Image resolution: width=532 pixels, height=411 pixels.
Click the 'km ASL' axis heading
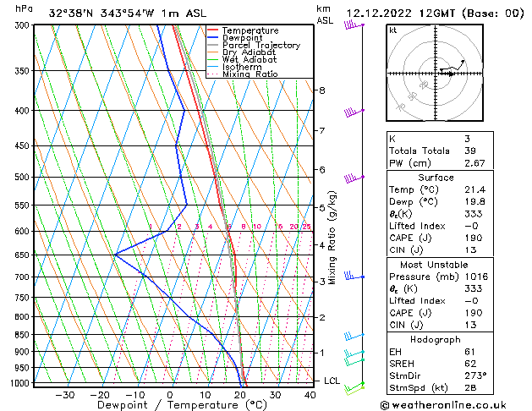point(325,14)
